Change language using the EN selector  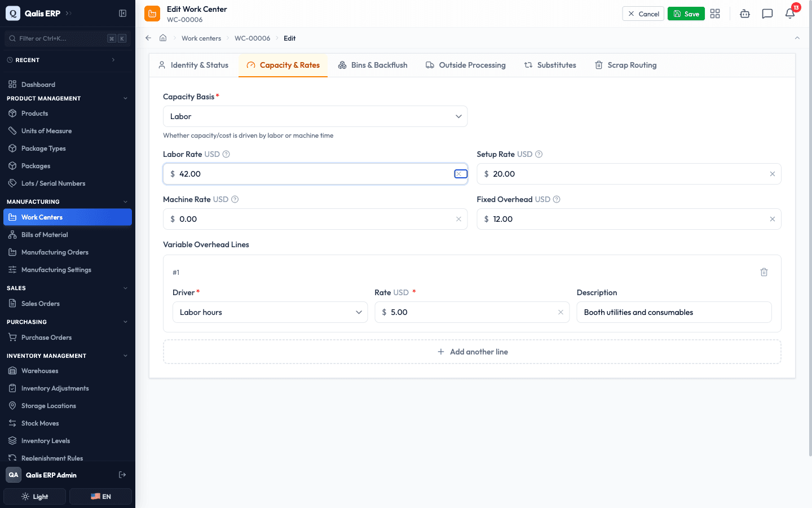pos(100,497)
